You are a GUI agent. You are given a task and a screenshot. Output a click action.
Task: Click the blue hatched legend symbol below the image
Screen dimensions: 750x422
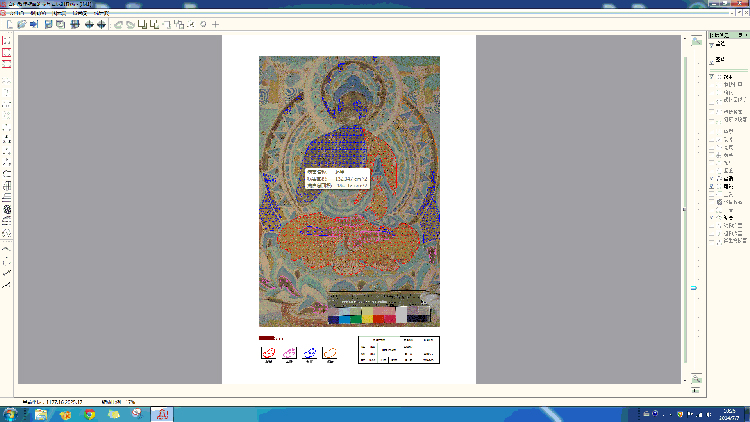tap(309, 353)
